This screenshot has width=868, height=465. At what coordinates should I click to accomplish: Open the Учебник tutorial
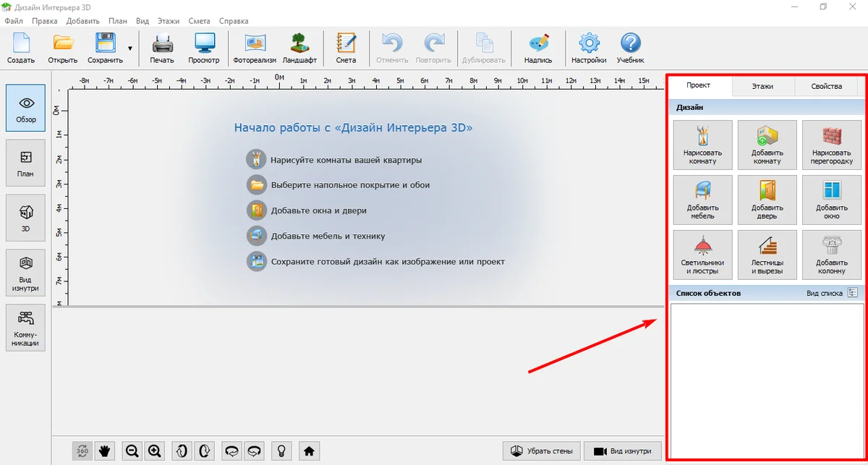631,48
